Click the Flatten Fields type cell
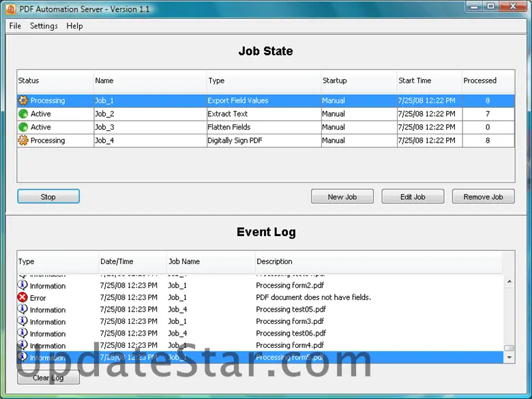 [x=264, y=127]
